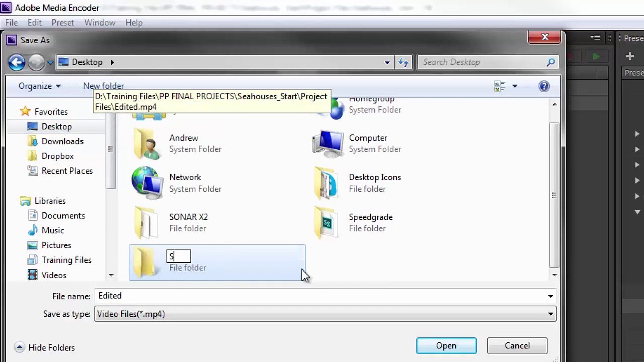Select Videos library in navigation pane
644x362 pixels.
pos(54,275)
